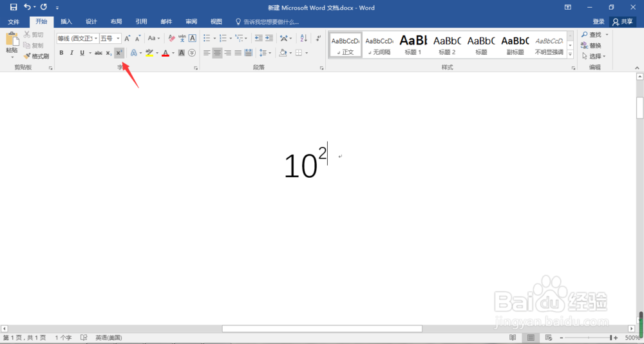The height and width of the screenshot is (344, 644).
Task: Open the font size (五号) dropdown
Action: 118,38
